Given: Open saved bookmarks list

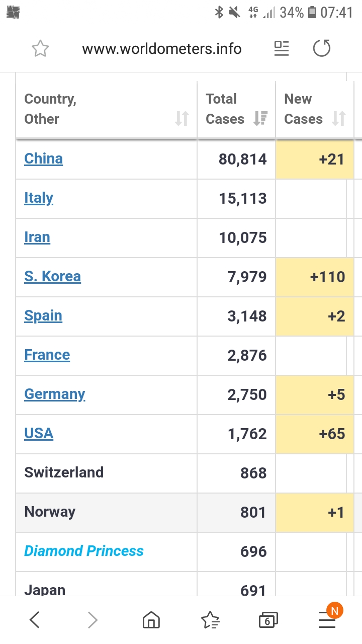Looking at the screenshot, I should [210, 620].
